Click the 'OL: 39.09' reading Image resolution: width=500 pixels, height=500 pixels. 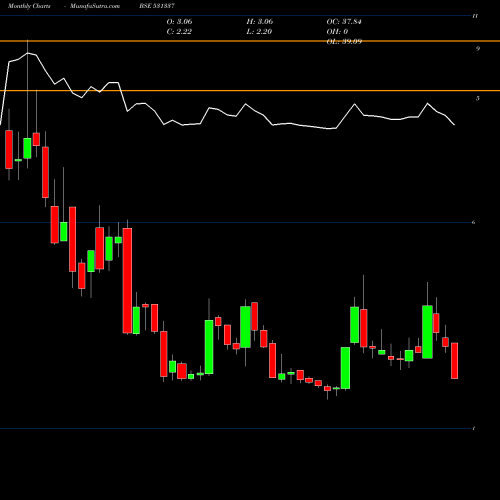pos(344,42)
